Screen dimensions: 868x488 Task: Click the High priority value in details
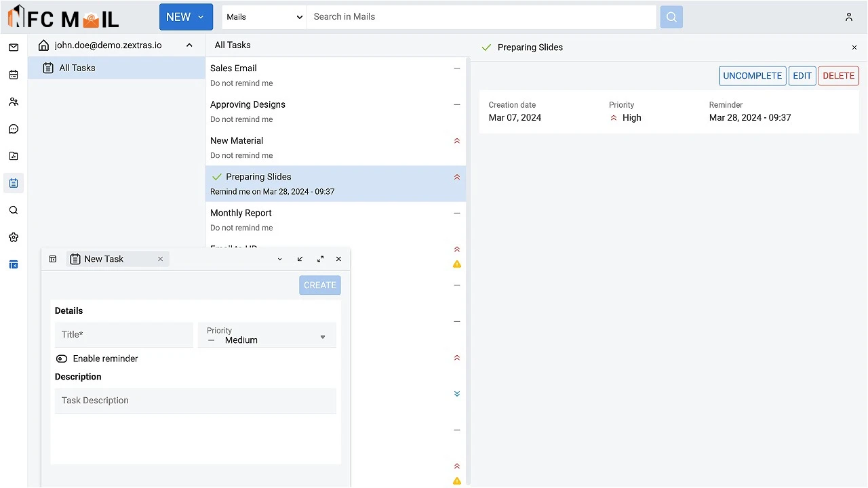click(x=625, y=117)
